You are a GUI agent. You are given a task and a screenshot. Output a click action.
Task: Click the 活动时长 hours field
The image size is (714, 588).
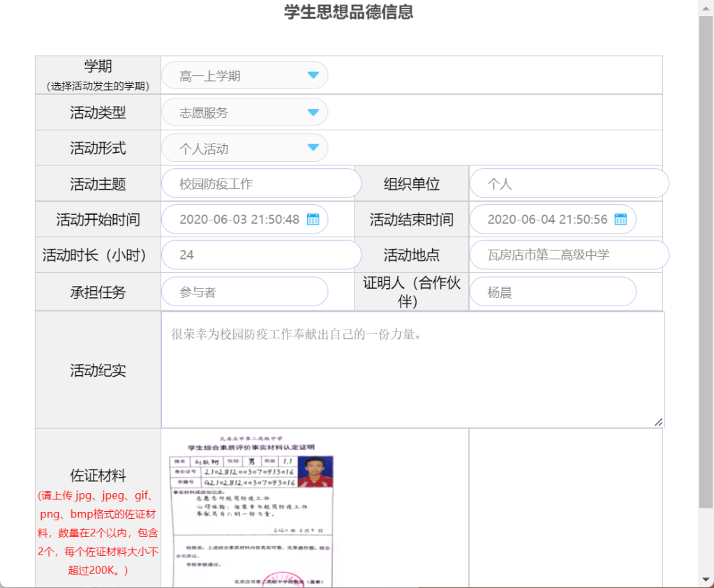pyautogui.click(x=260, y=255)
